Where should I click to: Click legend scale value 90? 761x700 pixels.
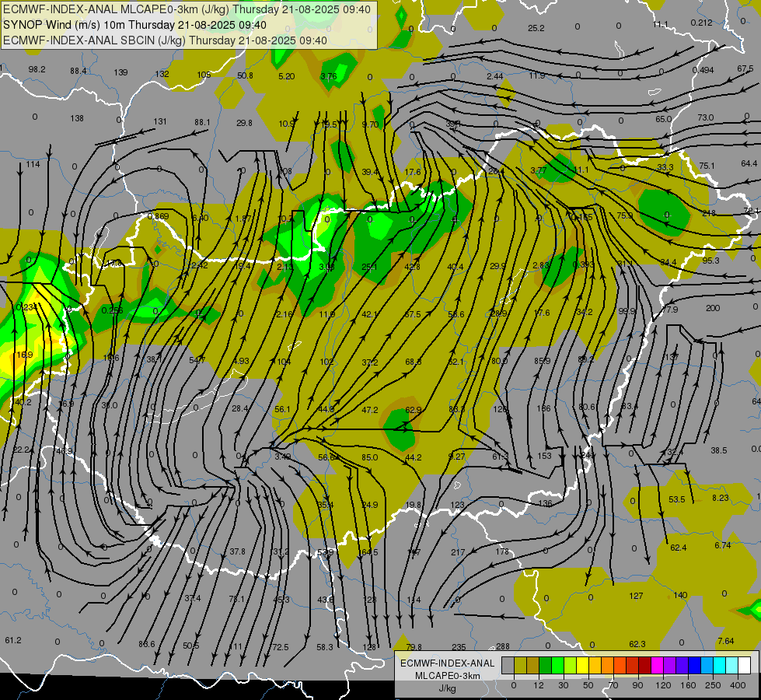(x=637, y=685)
